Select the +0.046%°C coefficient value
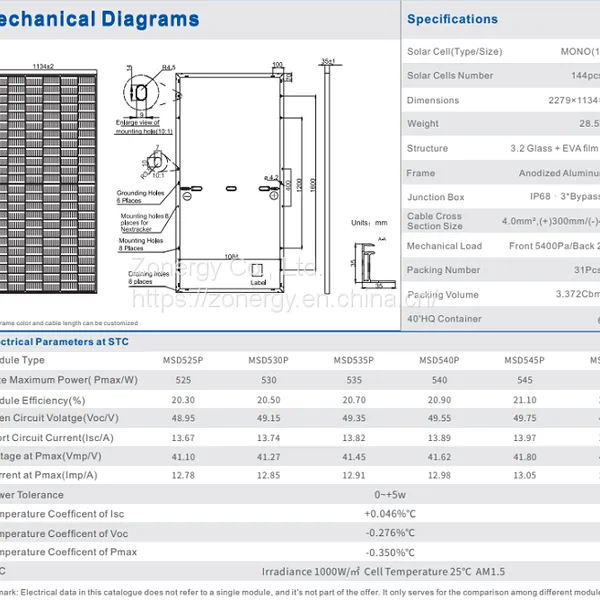 coord(390,514)
